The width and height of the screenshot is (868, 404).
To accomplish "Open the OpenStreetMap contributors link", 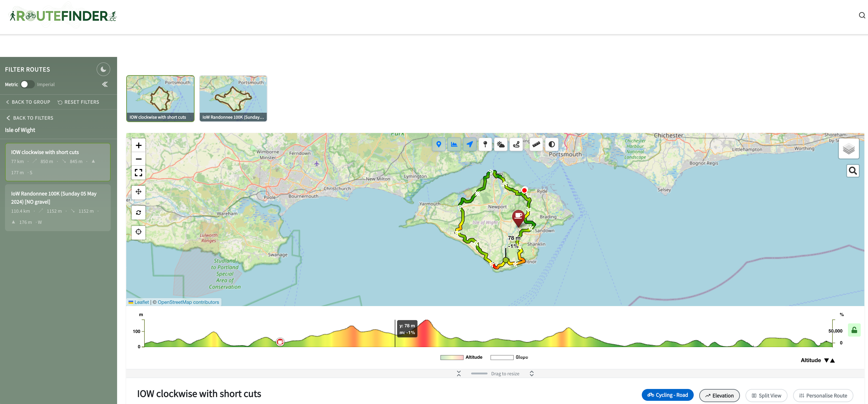I will 188,302.
